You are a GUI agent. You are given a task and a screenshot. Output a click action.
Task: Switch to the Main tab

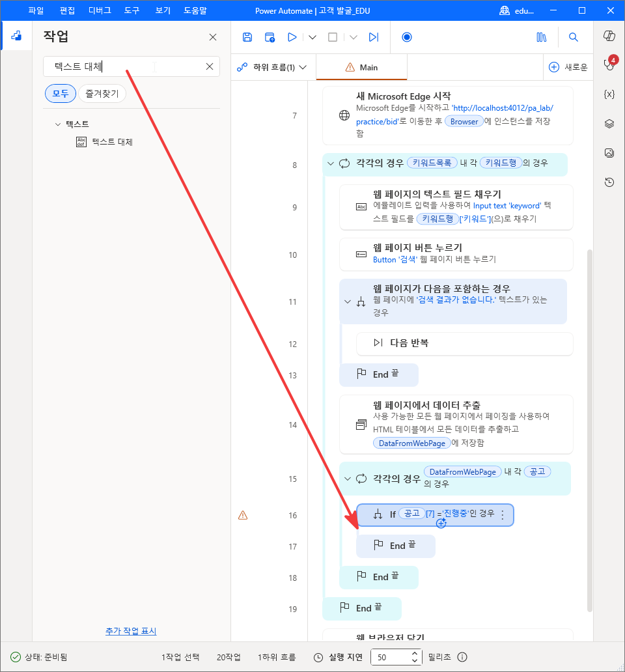pos(361,67)
